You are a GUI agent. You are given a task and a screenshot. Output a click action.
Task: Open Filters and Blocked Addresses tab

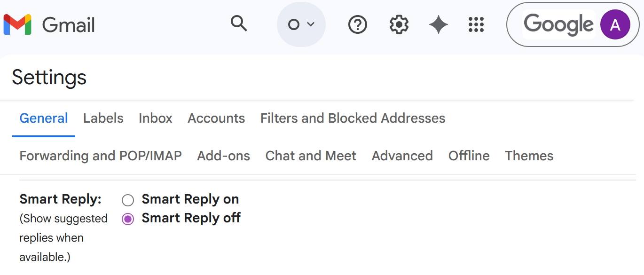353,118
